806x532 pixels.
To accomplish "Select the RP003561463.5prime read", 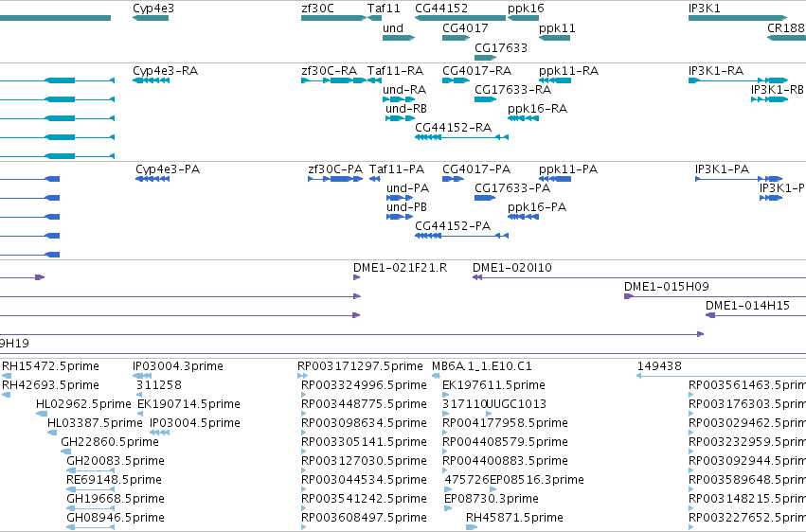I will [690, 395].
